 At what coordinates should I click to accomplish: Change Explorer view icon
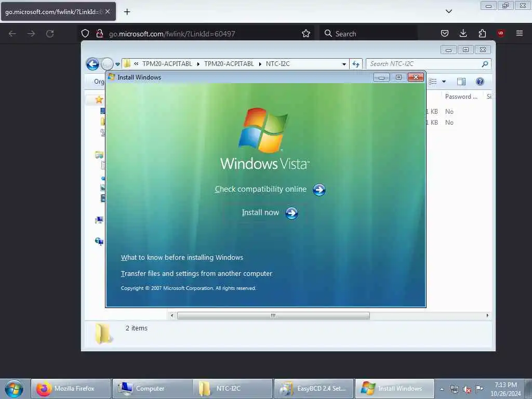pos(433,82)
